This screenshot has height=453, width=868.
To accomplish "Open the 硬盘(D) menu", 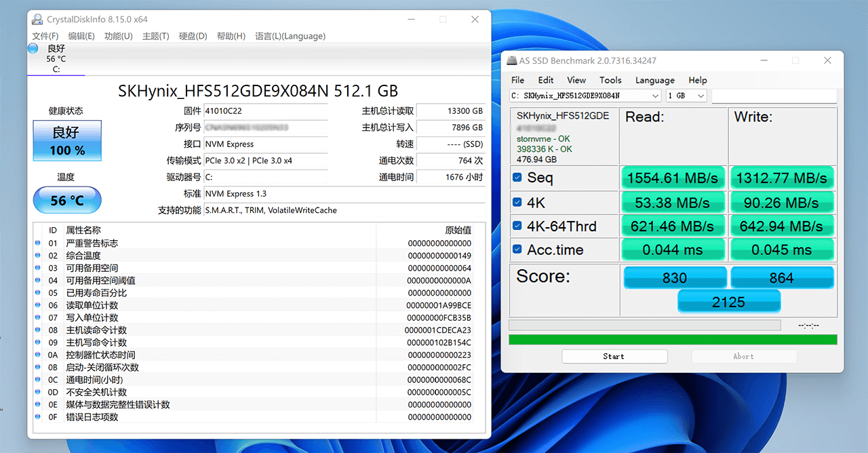I will [x=193, y=36].
